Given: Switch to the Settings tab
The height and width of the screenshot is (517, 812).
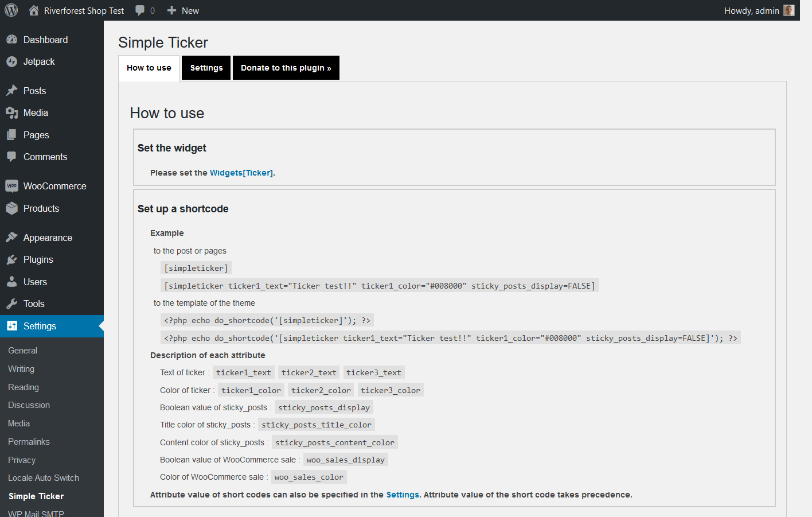Looking at the screenshot, I should [206, 68].
